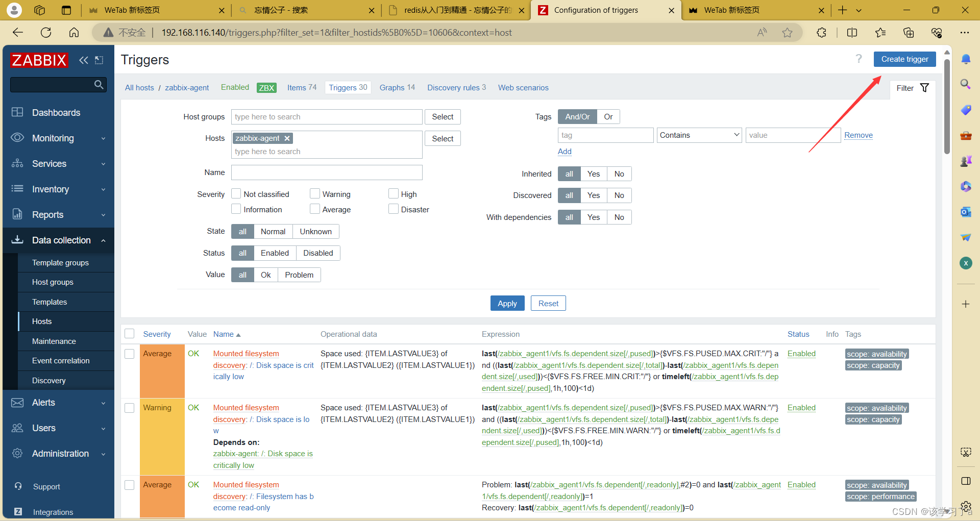Open the Edge sidebar settings gear icon
The image size is (980, 521).
966,507
